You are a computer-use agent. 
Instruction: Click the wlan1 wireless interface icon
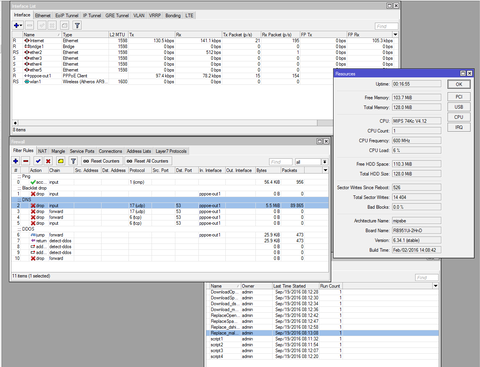tap(27, 81)
